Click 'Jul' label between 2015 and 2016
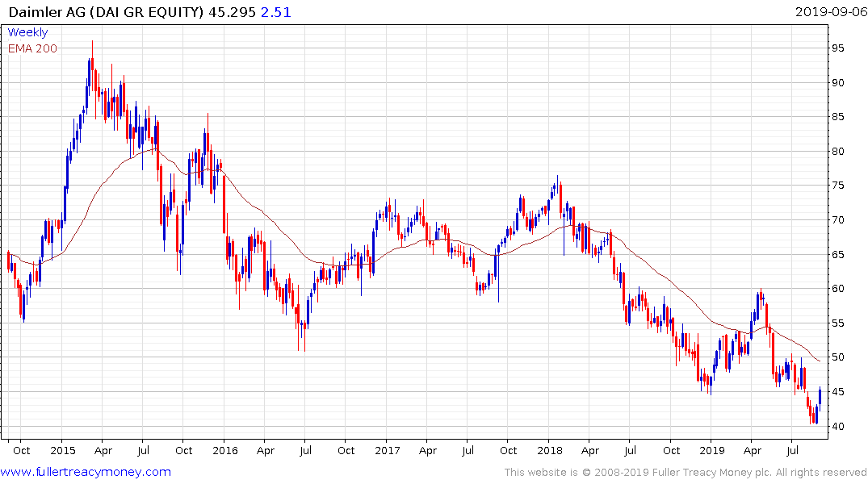 [143, 450]
